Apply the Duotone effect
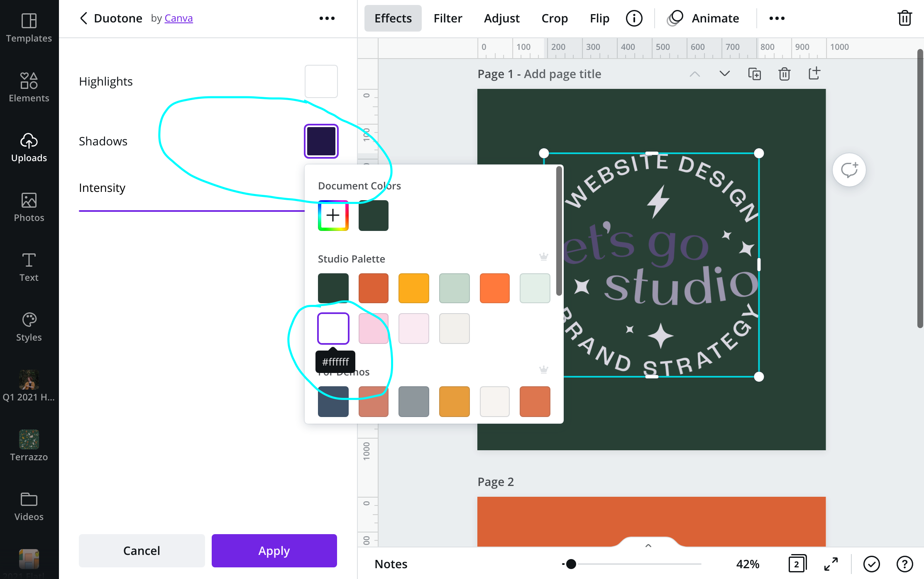924x579 pixels. [274, 550]
